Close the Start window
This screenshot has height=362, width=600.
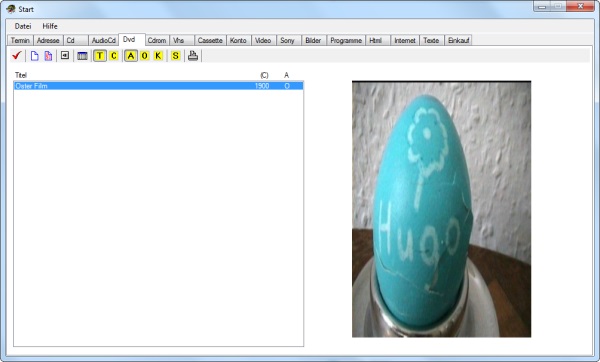point(580,7)
